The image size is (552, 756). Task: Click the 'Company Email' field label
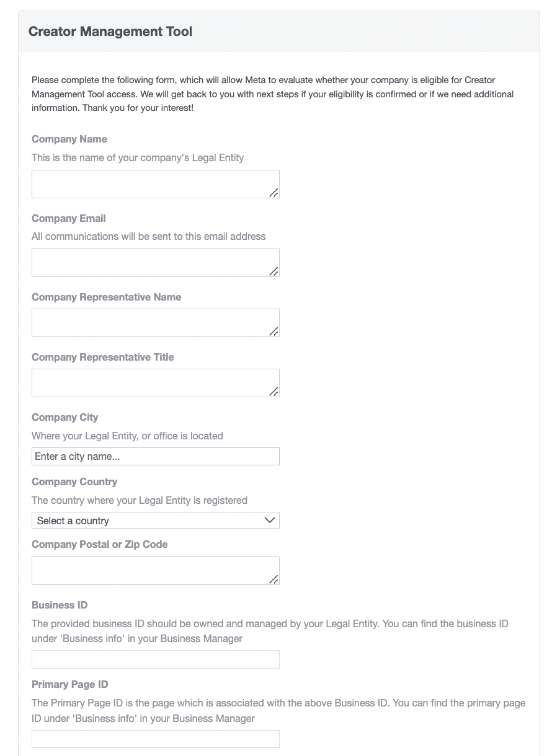tap(69, 219)
